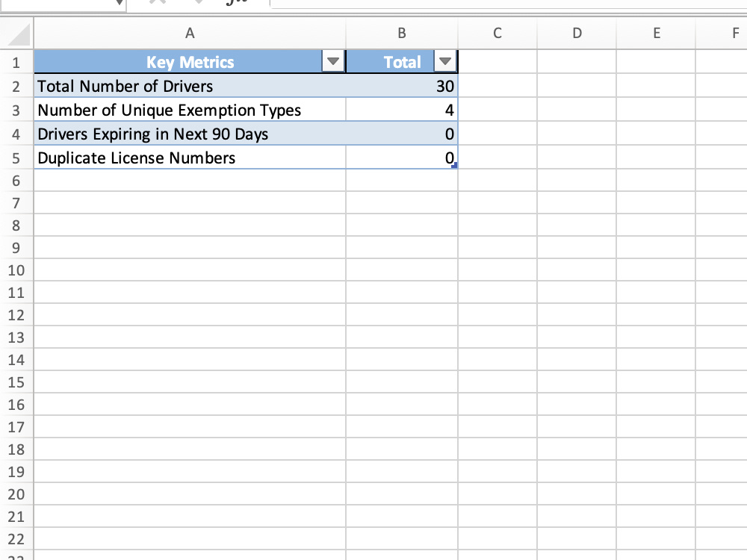
Task: Select empty cell E6
Action: pos(657,181)
